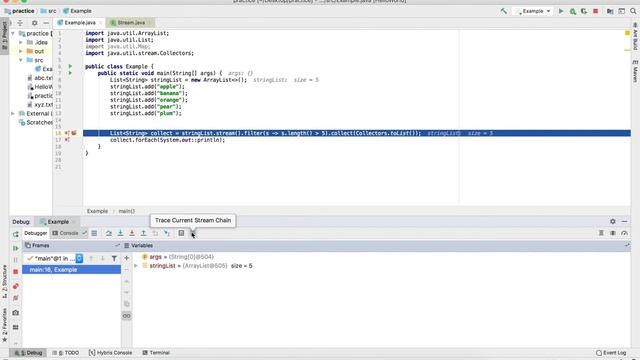Image resolution: width=640 pixels, height=360 pixels.
Task: Click Debug Example bug icon in top toolbar
Action: pyautogui.click(x=573, y=11)
